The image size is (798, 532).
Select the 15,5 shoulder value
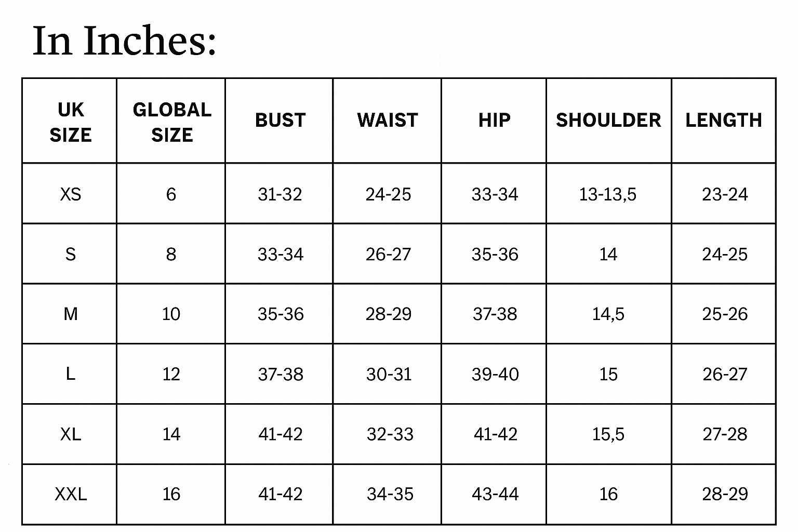[608, 434]
